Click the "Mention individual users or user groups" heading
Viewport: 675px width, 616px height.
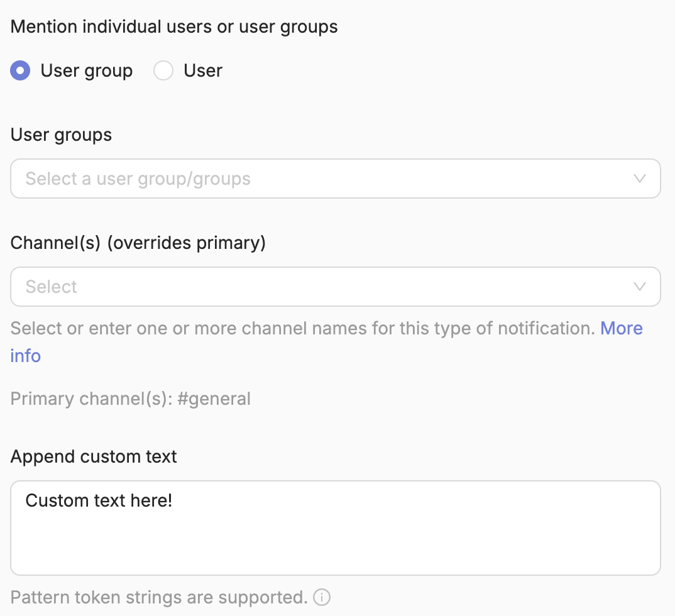tap(173, 26)
